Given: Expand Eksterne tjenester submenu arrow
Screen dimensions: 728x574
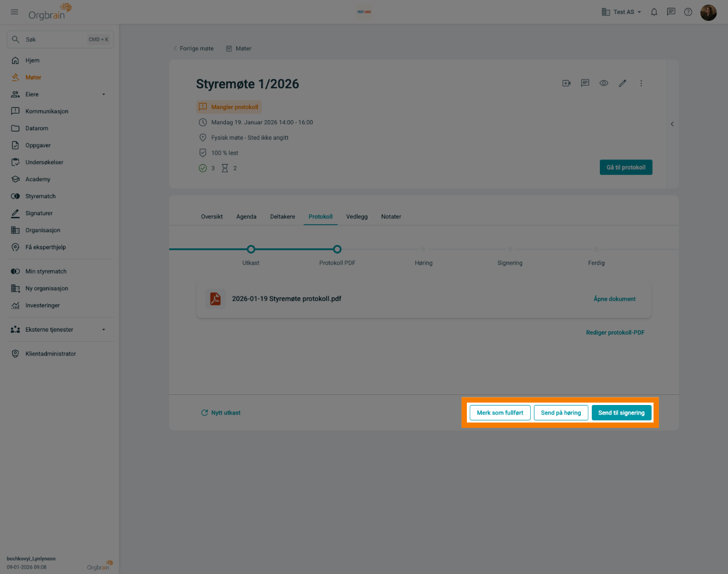Looking at the screenshot, I should tap(104, 330).
